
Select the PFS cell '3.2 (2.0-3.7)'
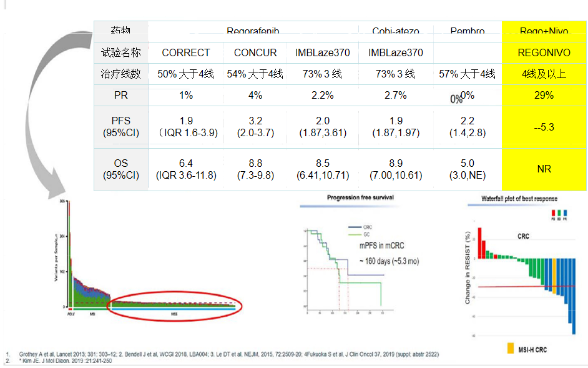pos(255,127)
